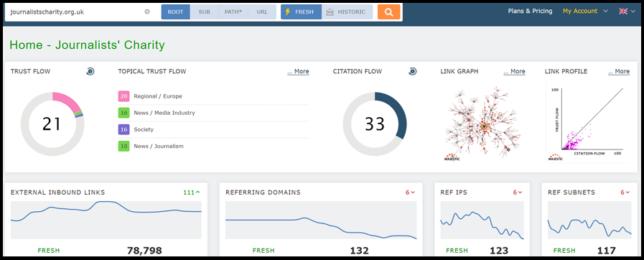Click News / Media Industry topic
This screenshot has height=260, width=644.
(x=164, y=113)
